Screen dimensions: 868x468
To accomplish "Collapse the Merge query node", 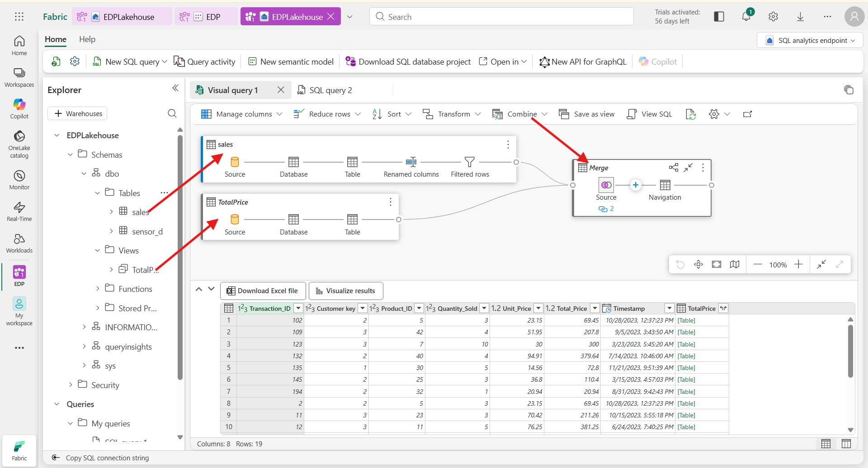I will tap(688, 168).
